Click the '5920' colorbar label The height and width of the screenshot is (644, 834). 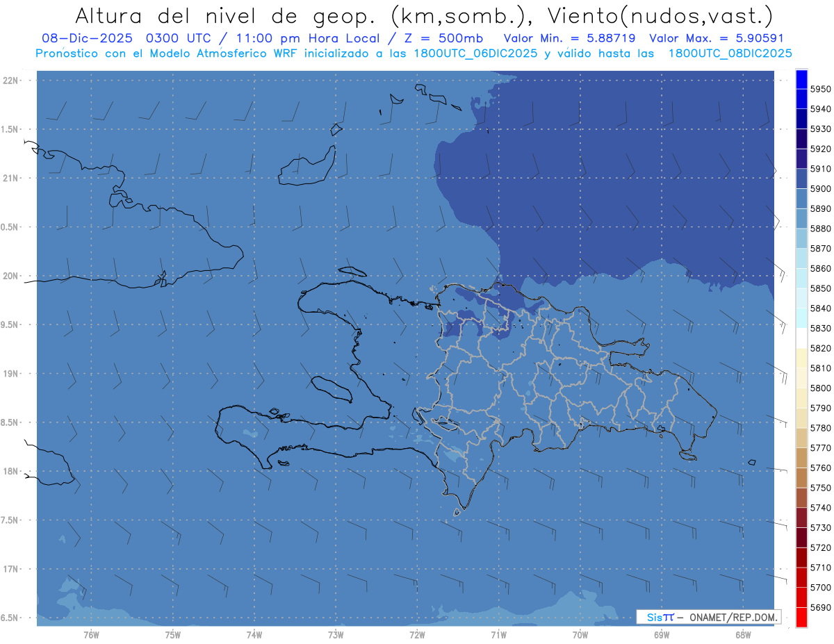coord(820,149)
